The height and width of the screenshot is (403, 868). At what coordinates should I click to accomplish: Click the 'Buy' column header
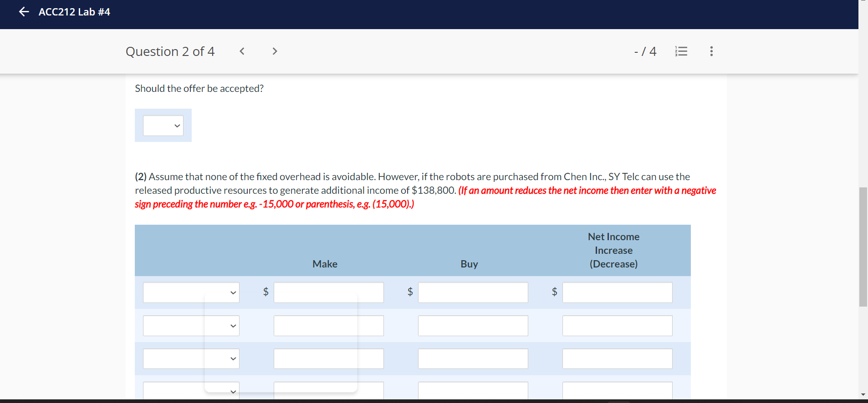point(469,264)
